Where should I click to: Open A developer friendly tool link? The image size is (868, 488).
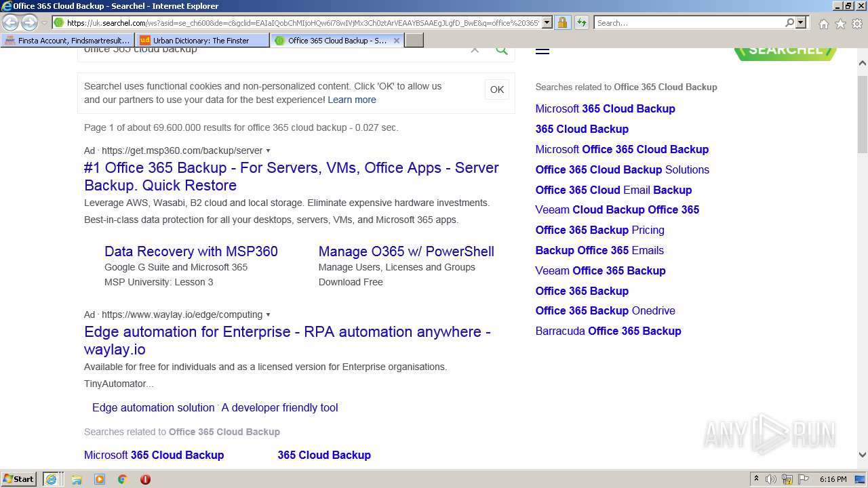[279, 407]
